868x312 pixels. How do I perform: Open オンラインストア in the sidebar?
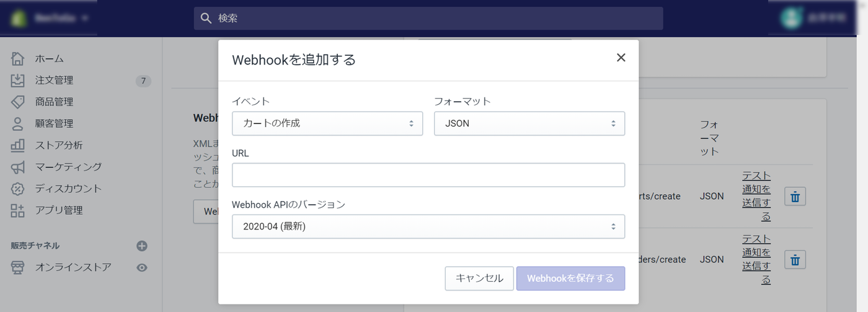pos(73,267)
